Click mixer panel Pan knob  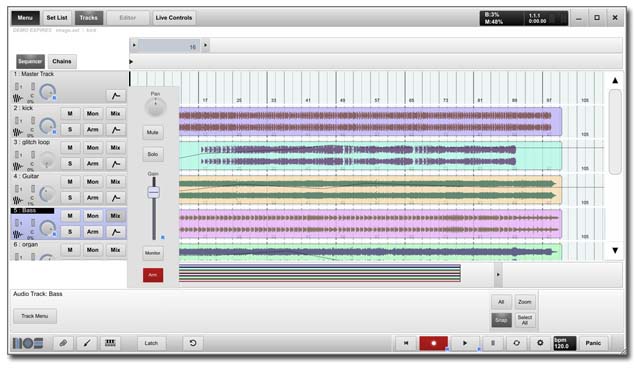155,107
